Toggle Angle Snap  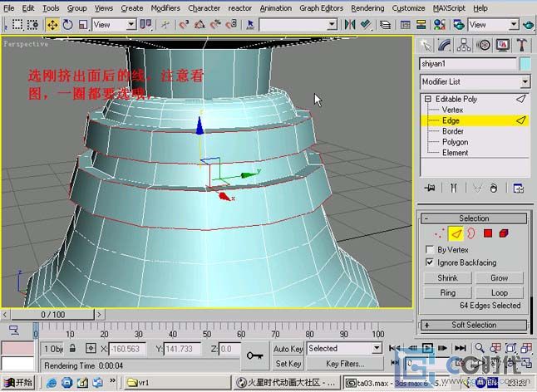(200, 25)
